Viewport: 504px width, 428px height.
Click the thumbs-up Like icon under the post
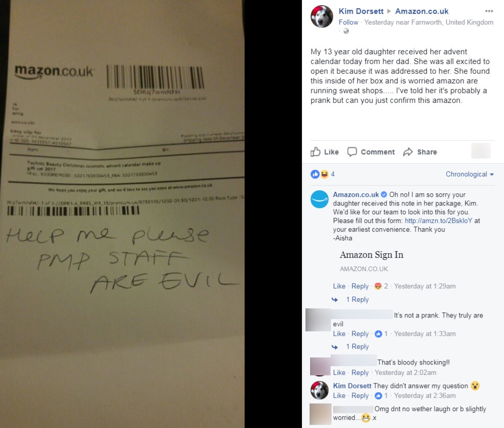point(315,152)
